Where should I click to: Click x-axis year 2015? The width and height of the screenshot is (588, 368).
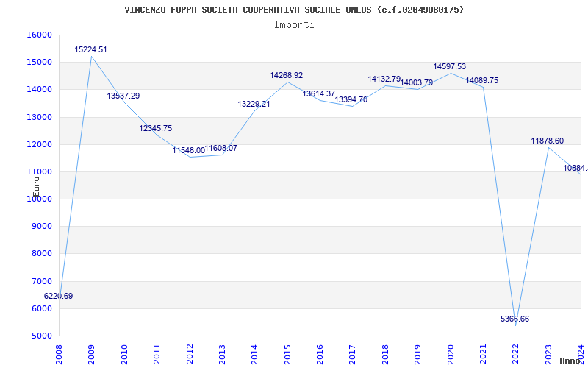[287, 354]
